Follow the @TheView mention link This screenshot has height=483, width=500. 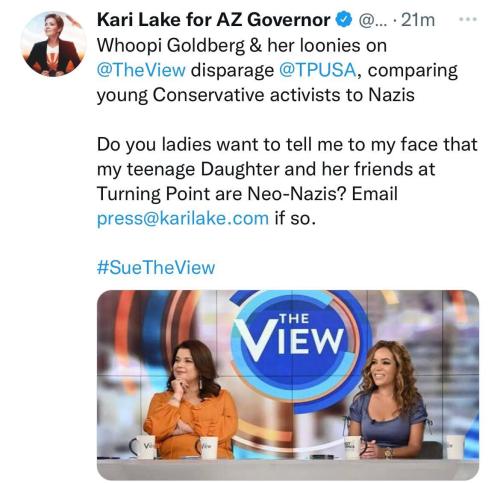click(141, 70)
